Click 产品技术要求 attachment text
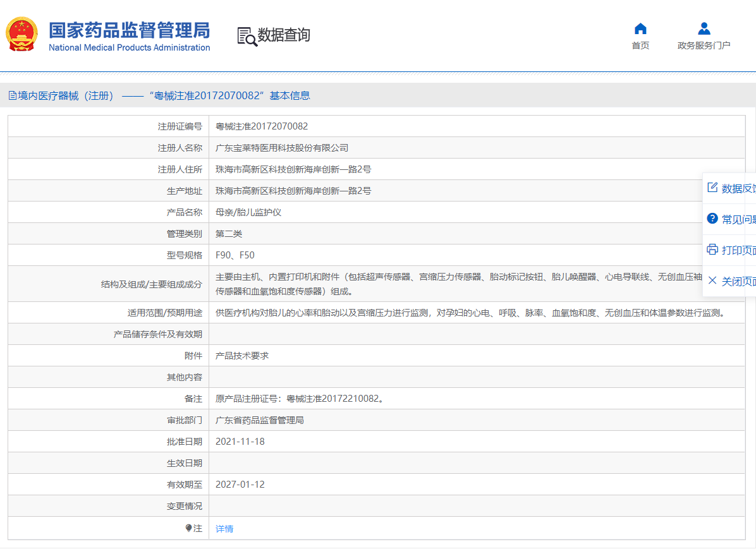Image resolution: width=756 pixels, height=549 pixels. (x=242, y=356)
